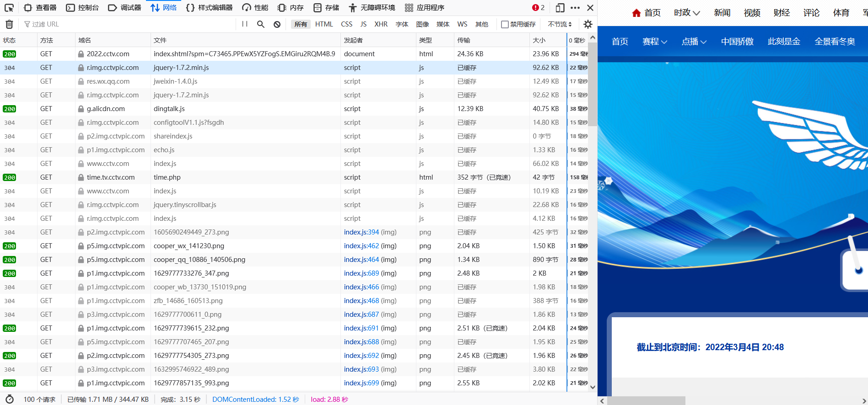Sort by the 传输 column header
868x405 pixels.
492,40
